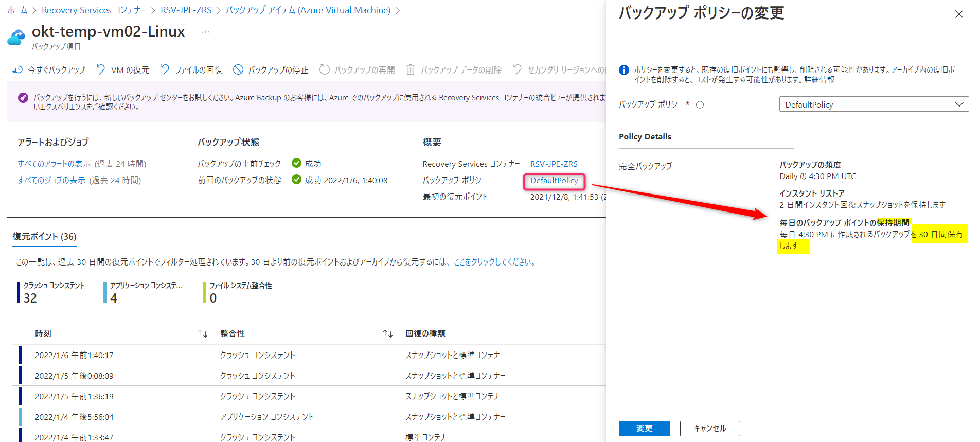Open バックアップ アイテム (Azure Virtual Machine) breadcrumb
Viewport: 980px width, 442px height.
[308, 10]
